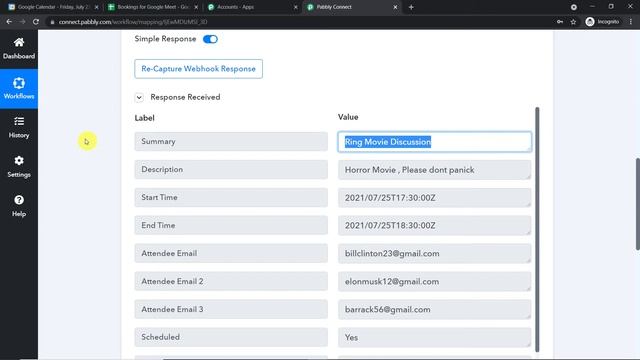The height and width of the screenshot is (360, 640).
Task: Click the Scheduled value Yes field
Action: pos(435,338)
